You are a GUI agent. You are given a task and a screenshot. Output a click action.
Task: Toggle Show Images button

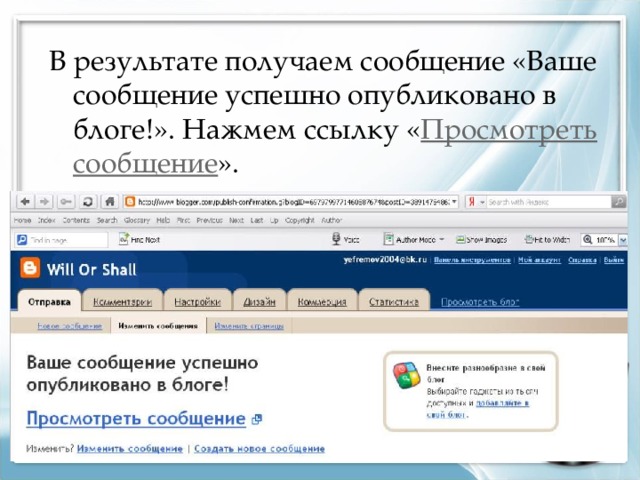click(481, 240)
